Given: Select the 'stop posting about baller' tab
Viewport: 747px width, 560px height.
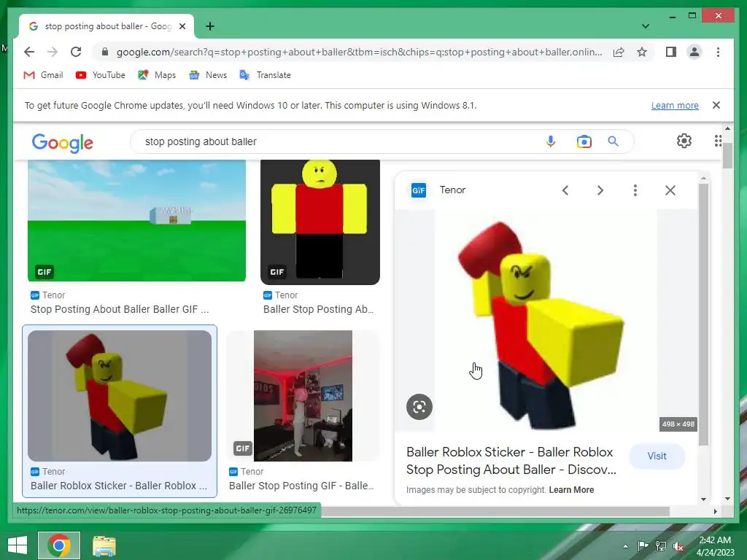Looking at the screenshot, I should click(x=107, y=26).
